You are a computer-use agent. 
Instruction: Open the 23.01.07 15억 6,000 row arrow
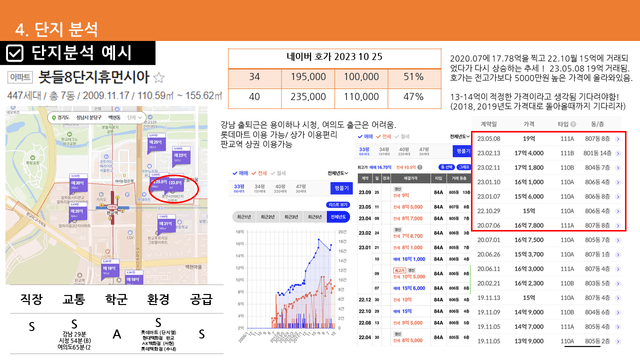[618, 197]
